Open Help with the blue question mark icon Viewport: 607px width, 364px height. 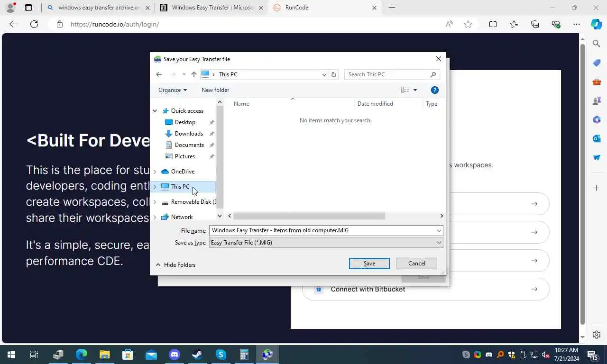coord(435,90)
